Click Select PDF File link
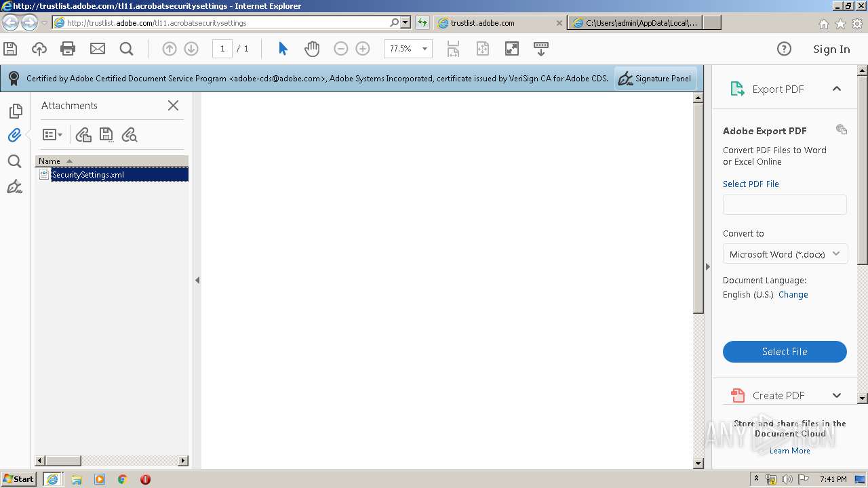This screenshot has height=488, width=868. point(751,184)
